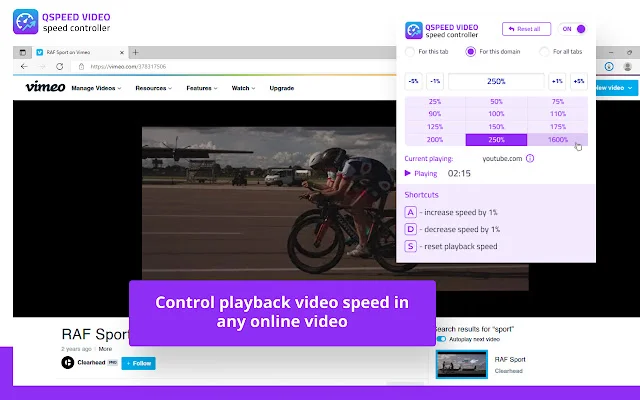Click the extension icon in the browser toolbar
This screenshot has width=640, height=400.
click(x=609, y=67)
